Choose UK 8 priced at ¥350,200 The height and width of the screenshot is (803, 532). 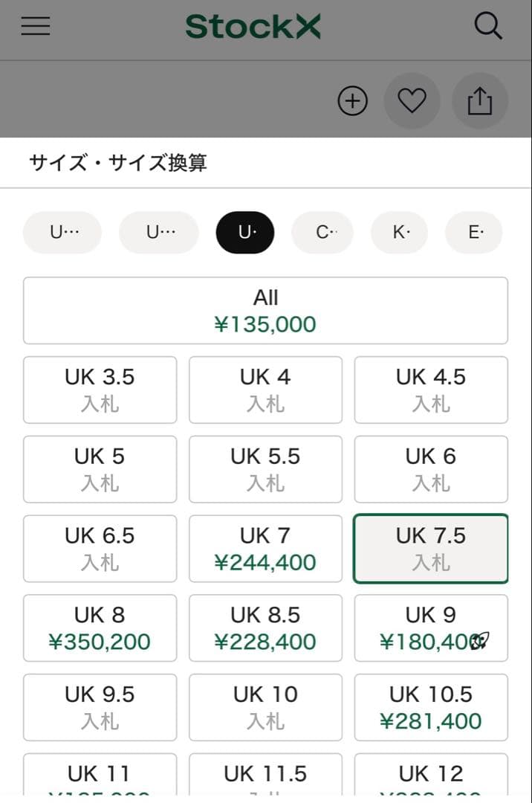[100, 628]
